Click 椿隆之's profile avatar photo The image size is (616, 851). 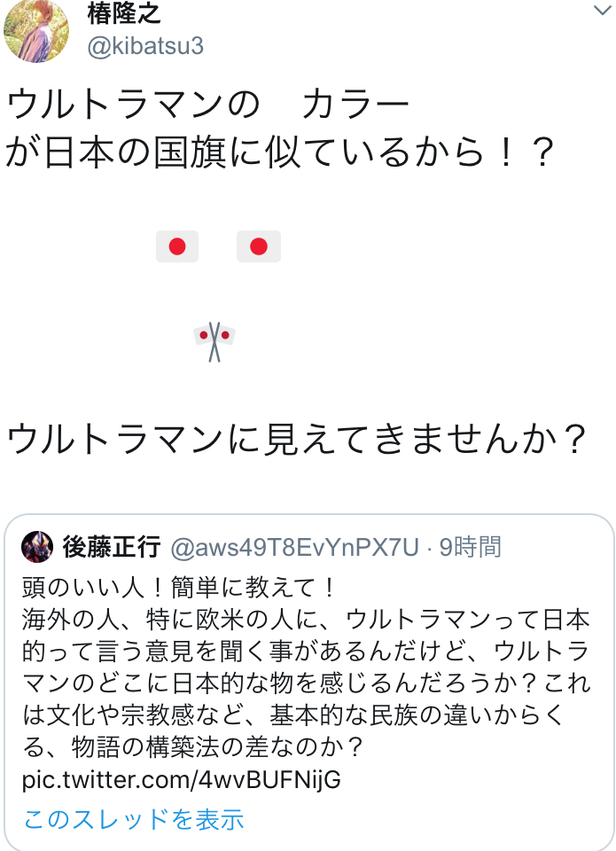tap(36, 31)
